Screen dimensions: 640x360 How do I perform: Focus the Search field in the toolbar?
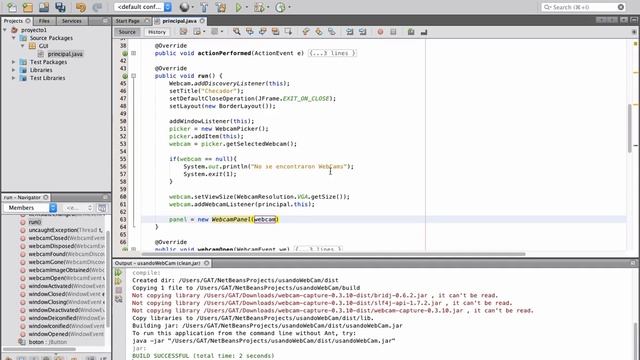(584, 7)
